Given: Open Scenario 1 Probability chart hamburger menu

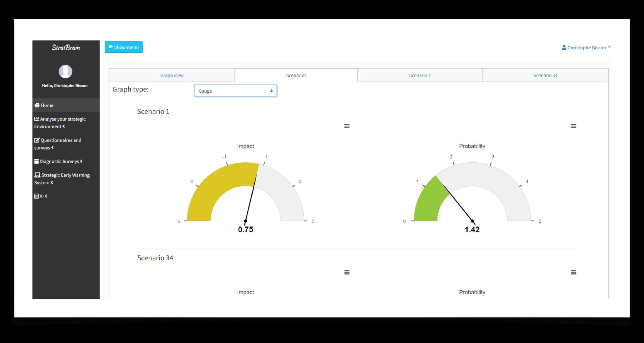Looking at the screenshot, I should (x=574, y=126).
